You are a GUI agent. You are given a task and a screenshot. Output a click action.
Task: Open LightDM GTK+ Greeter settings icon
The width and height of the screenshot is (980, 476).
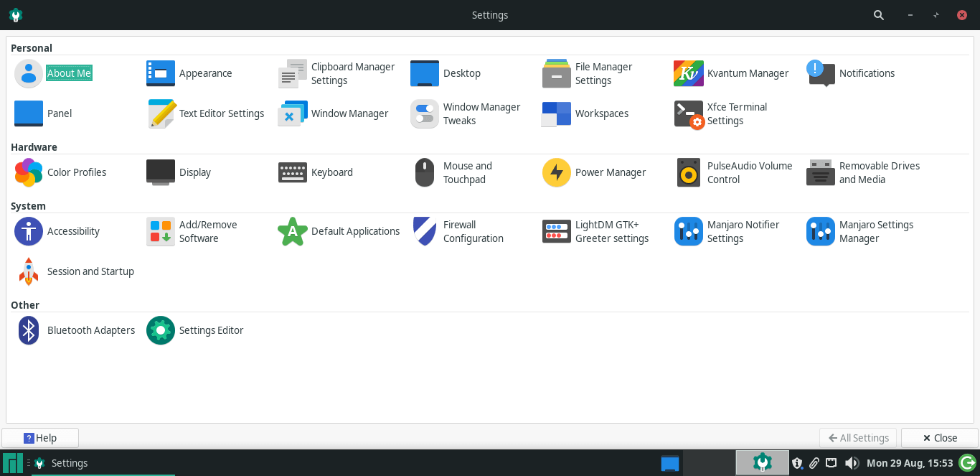click(557, 231)
